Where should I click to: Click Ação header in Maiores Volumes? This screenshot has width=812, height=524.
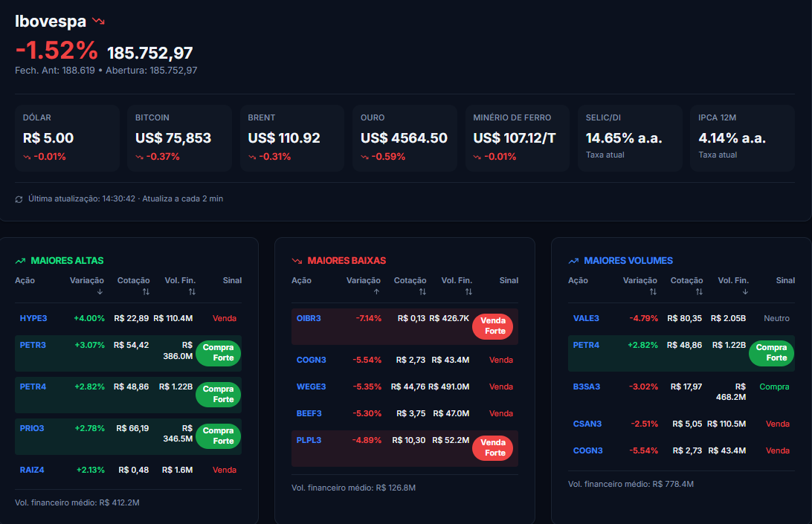coord(578,281)
